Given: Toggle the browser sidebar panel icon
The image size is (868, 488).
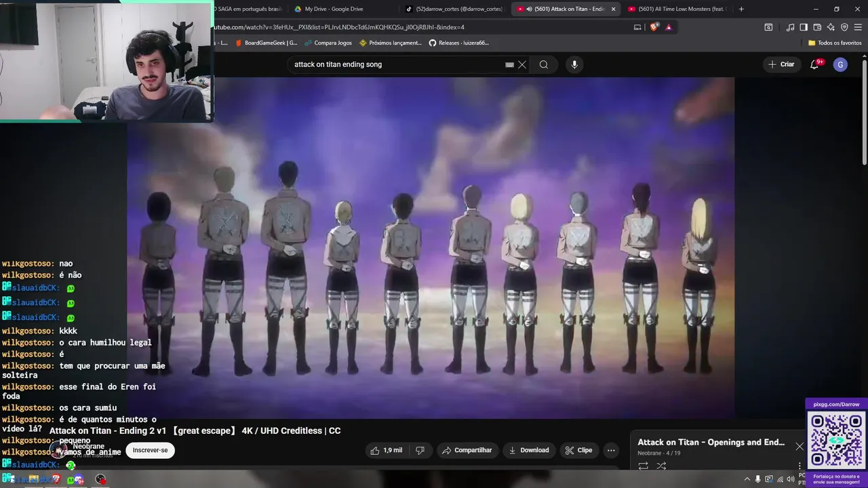Looking at the screenshot, I should pyautogui.click(x=804, y=27).
